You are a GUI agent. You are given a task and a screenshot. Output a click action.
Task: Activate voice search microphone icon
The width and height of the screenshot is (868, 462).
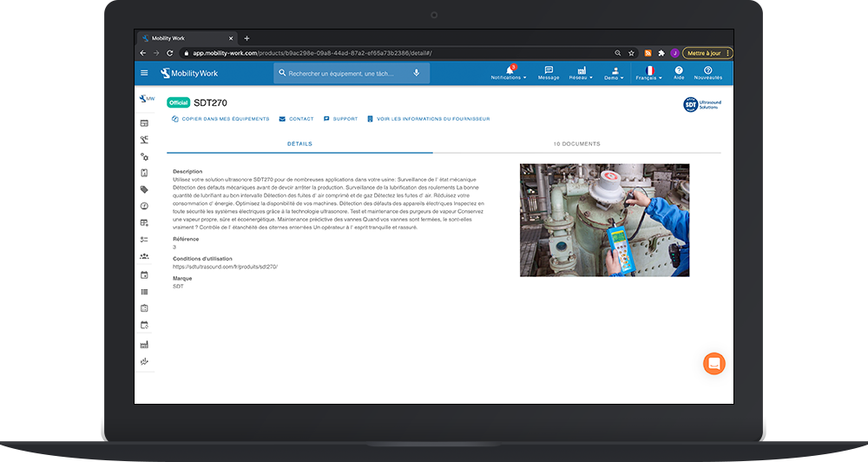(x=417, y=73)
